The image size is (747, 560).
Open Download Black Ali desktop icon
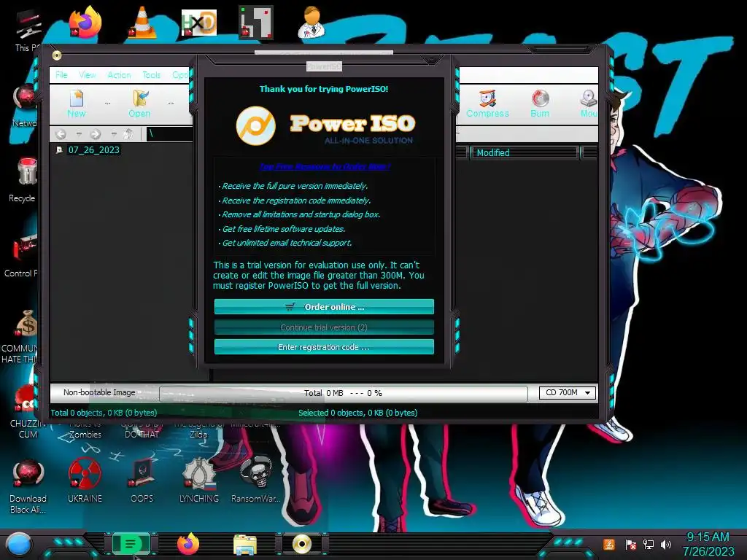(x=28, y=486)
